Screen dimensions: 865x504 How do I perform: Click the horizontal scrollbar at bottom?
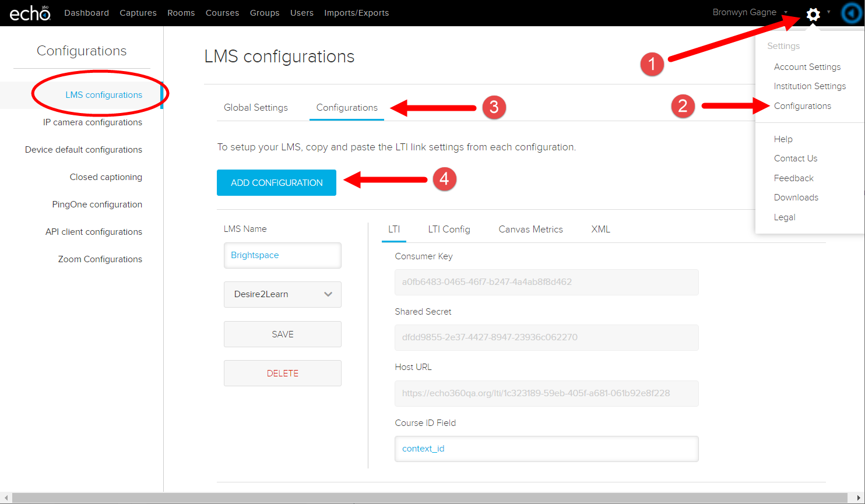[431, 498]
